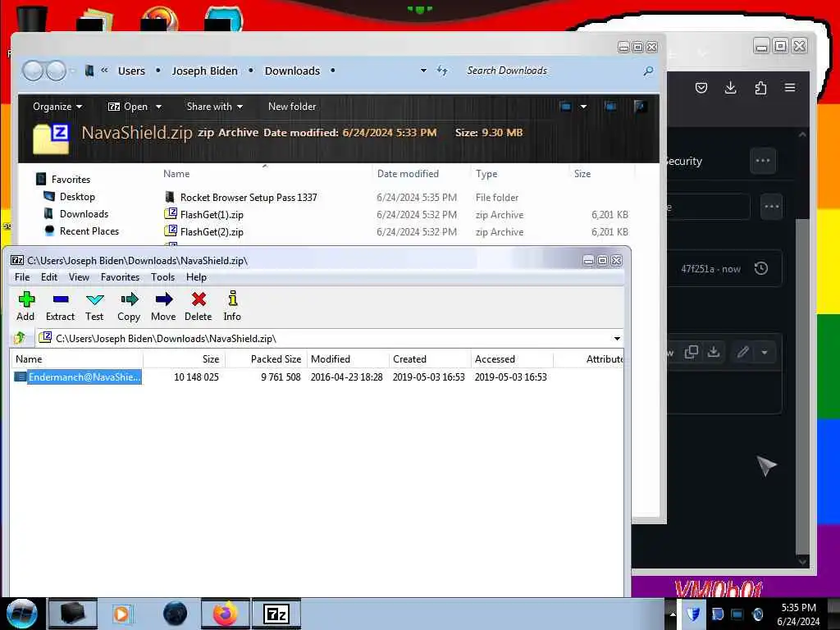Viewport: 840px width, 630px height.
Task: Click the history clock icon next to 47f251a
Action: (x=761, y=268)
